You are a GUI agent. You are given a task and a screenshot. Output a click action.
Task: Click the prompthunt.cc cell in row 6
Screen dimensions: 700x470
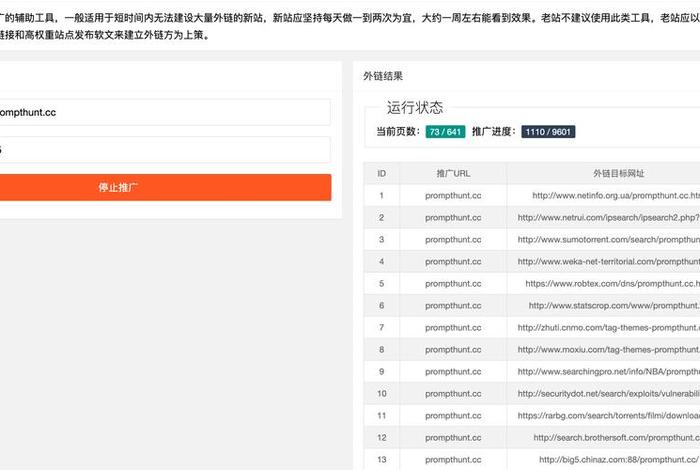(453, 305)
